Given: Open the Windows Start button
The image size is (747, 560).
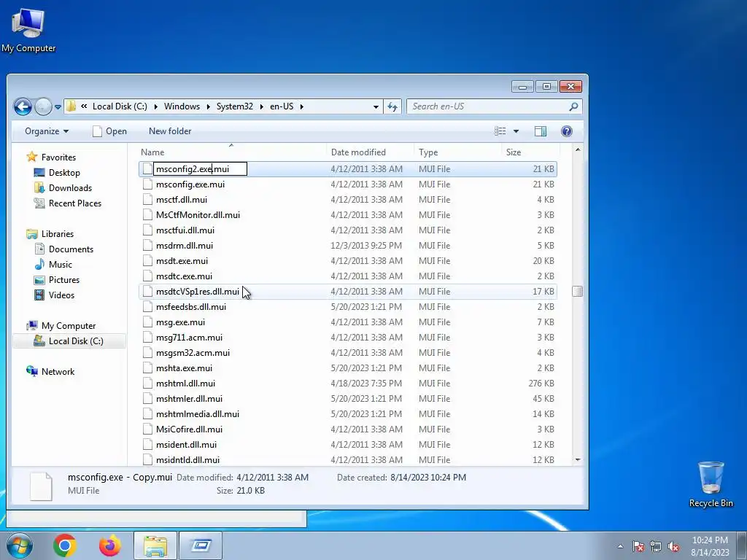Looking at the screenshot, I should pyautogui.click(x=18, y=545).
